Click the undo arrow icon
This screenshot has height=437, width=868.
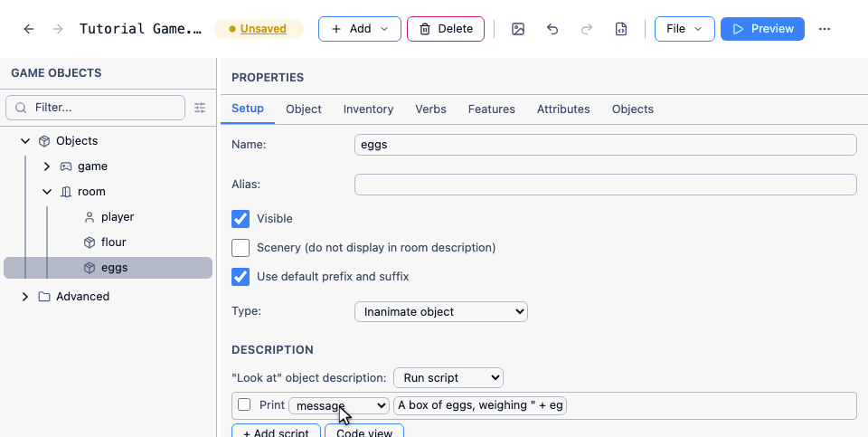click(x=552, y=29)
